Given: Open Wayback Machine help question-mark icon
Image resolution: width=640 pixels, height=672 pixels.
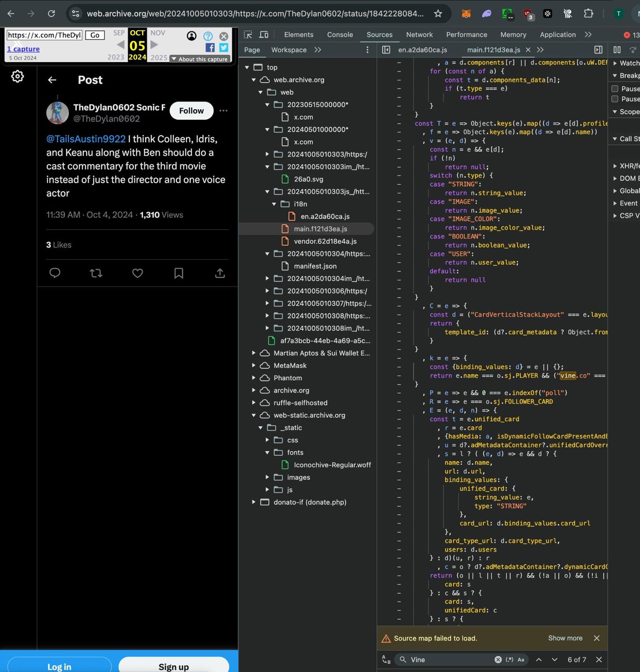Looking at the screenshot, I should coord(208,36).
